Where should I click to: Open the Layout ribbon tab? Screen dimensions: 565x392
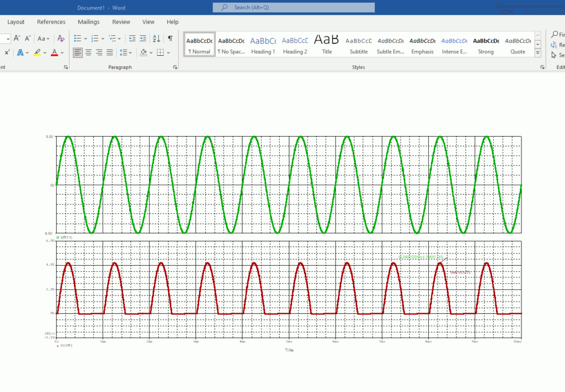tap(16, 22)
